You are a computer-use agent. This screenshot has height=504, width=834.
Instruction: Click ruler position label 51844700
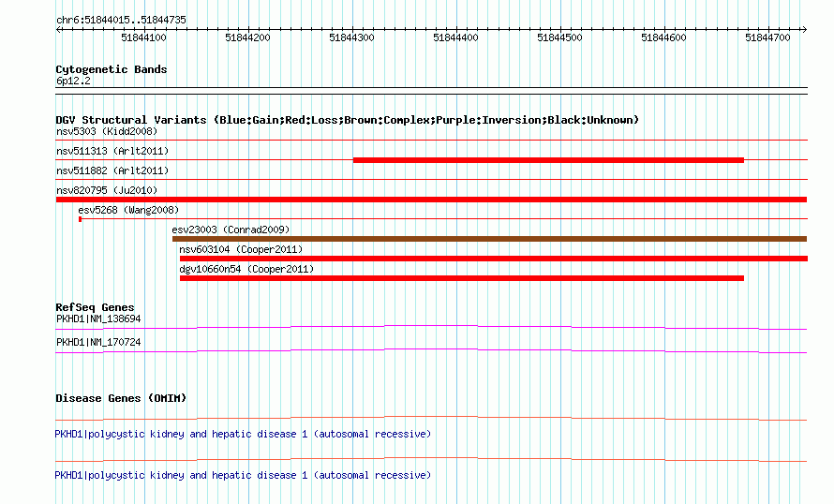pyautogui.click(x=767, y=38)
